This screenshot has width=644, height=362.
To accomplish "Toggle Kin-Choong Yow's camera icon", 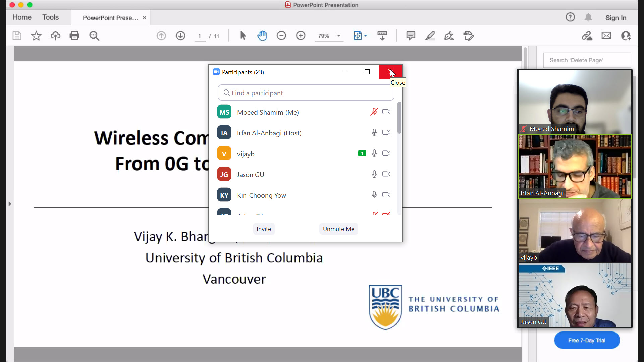I will (x=386, y=195).
